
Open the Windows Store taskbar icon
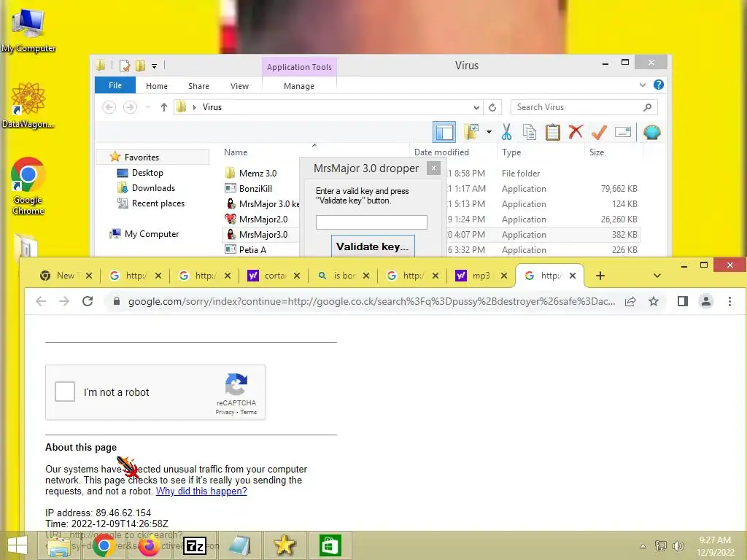(x=330, y=545)
